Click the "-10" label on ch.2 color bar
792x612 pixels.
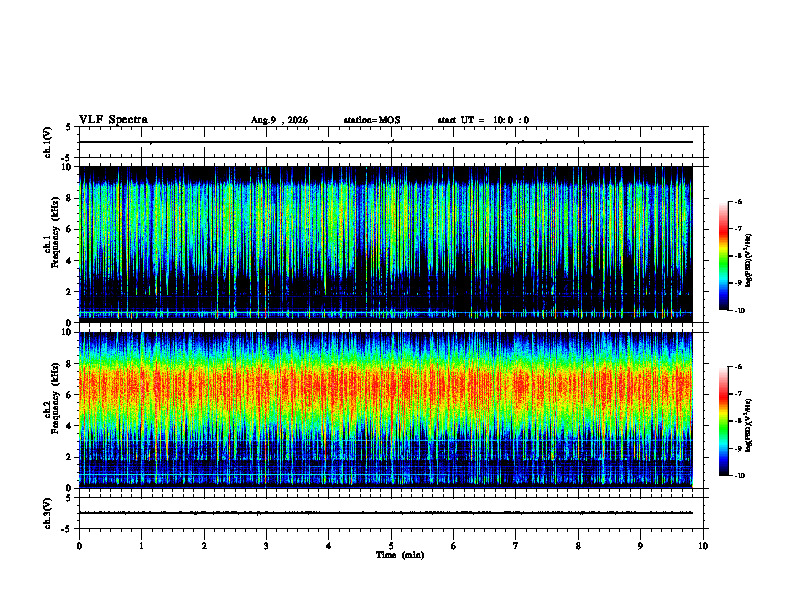[x=739, y=476]
